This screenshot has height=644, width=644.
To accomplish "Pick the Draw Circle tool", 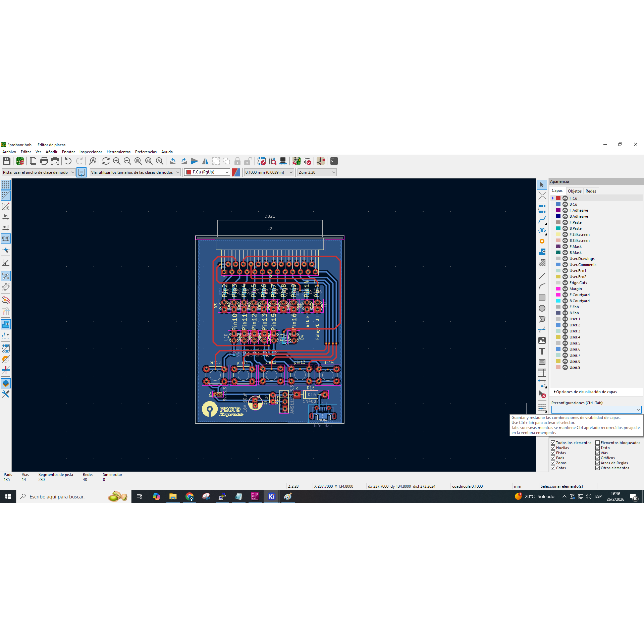I will (542, 308).
